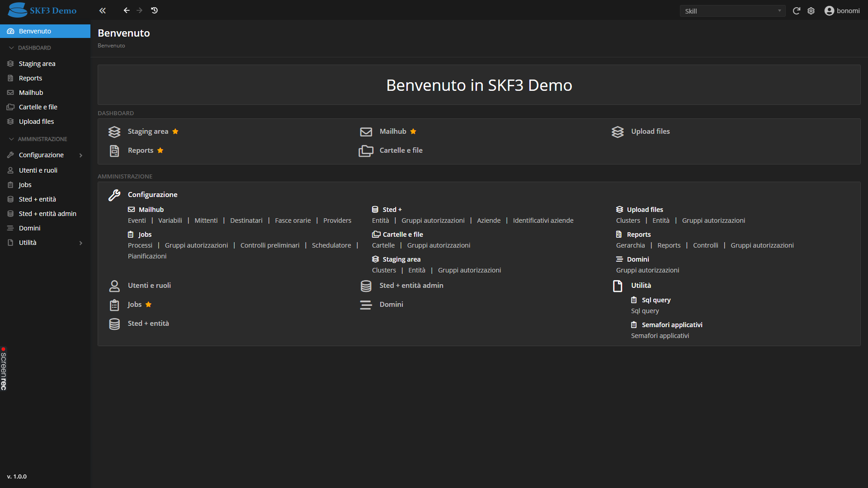Open Clusters link under Upload files
The height and width of the screenshot is (488, 868).
click(628, 221)
